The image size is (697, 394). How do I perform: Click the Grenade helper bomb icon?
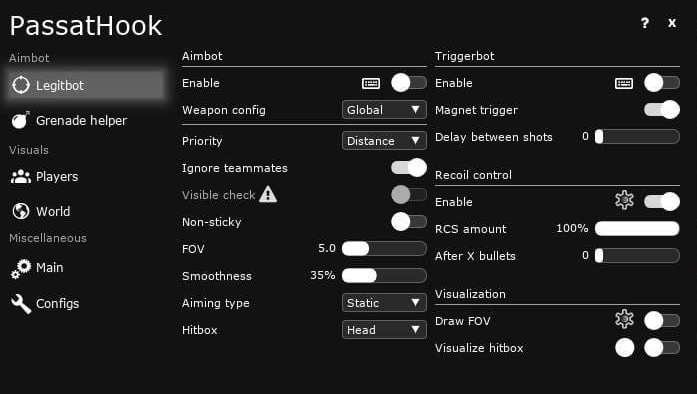point(20,120)
